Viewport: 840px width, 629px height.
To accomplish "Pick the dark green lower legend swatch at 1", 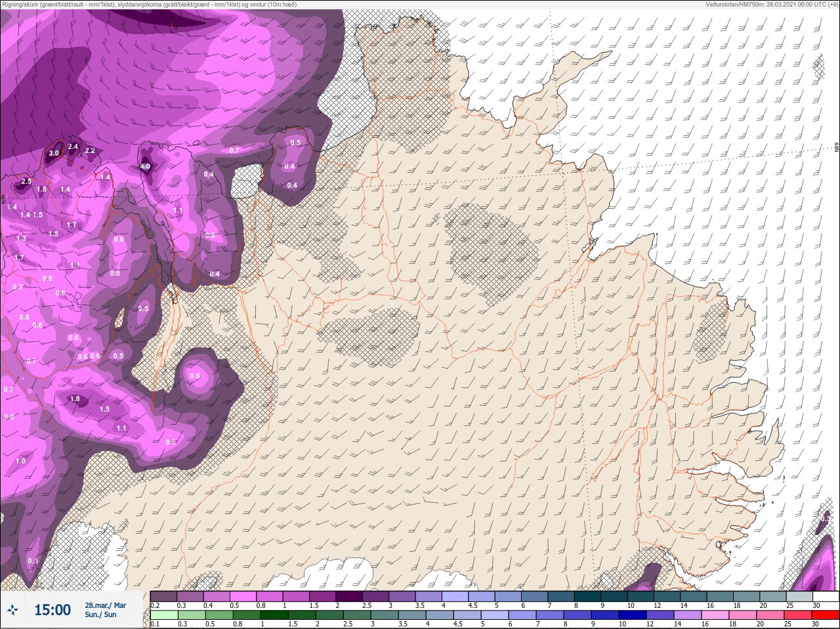I will point(274,615).
